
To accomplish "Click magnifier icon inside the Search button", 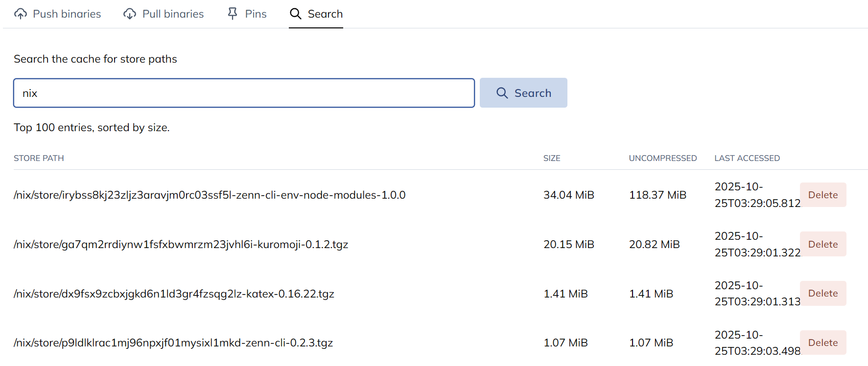I will (502, 93).
